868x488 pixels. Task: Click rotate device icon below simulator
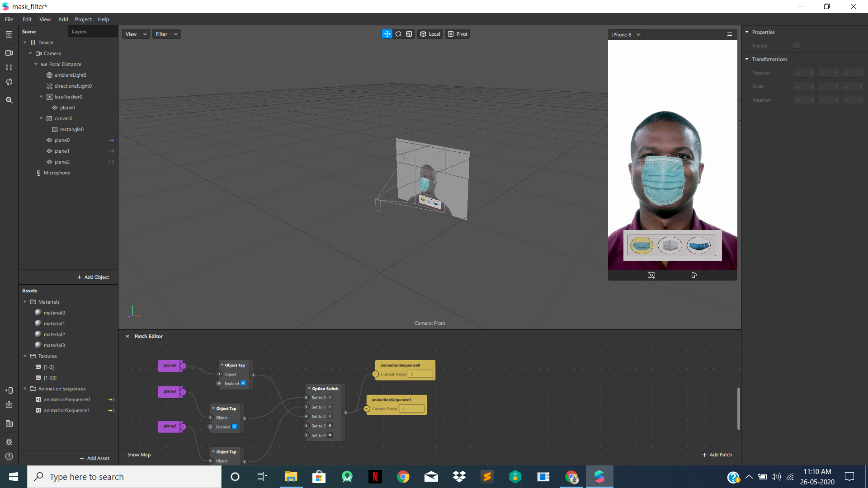tap(694, 275)
